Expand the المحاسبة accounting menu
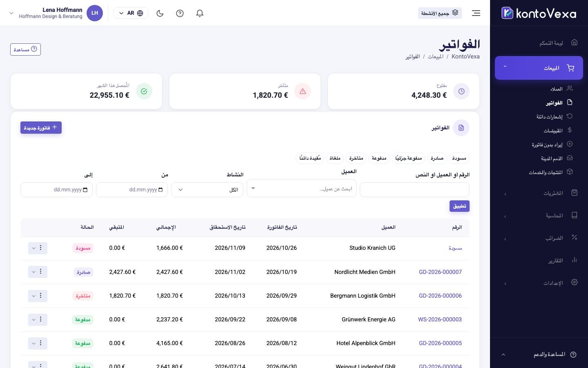 (539, 215)
